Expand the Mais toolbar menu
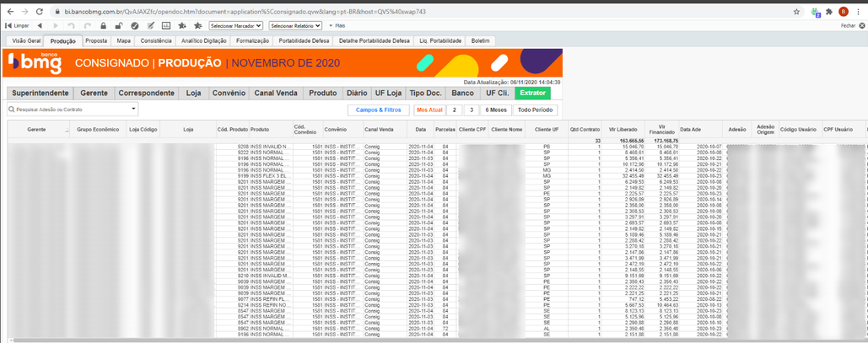 point(337,25)
